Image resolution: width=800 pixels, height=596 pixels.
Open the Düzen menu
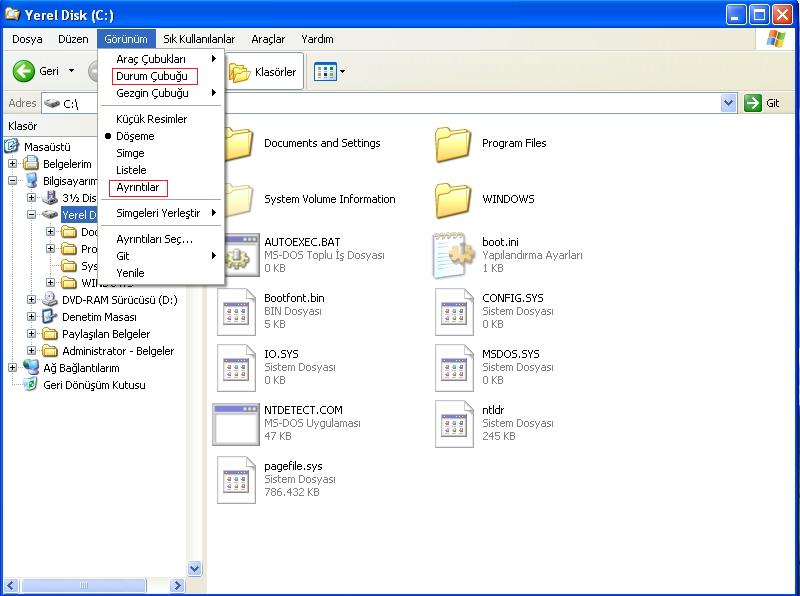click(x=73, y=39)
